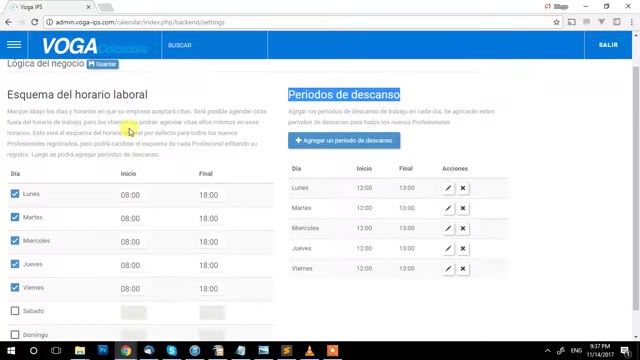The image size is (640, 360).
Task: Open File Explorer from taskbar
Action: 80,351
